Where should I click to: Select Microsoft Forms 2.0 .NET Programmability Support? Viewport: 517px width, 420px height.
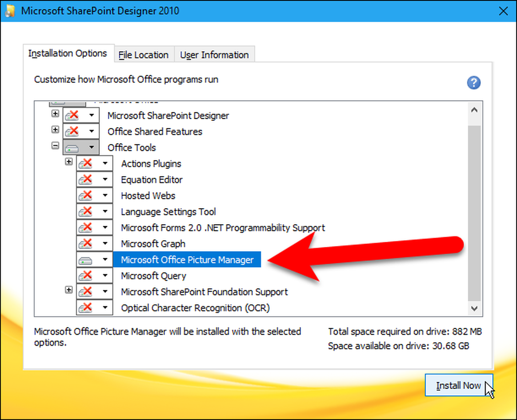223,228
